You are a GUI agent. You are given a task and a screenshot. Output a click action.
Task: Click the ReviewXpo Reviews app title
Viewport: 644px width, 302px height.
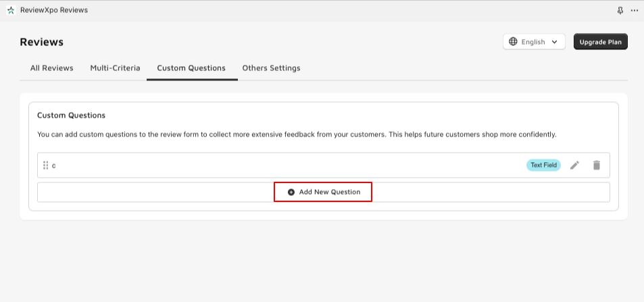[x=54, y=10]
